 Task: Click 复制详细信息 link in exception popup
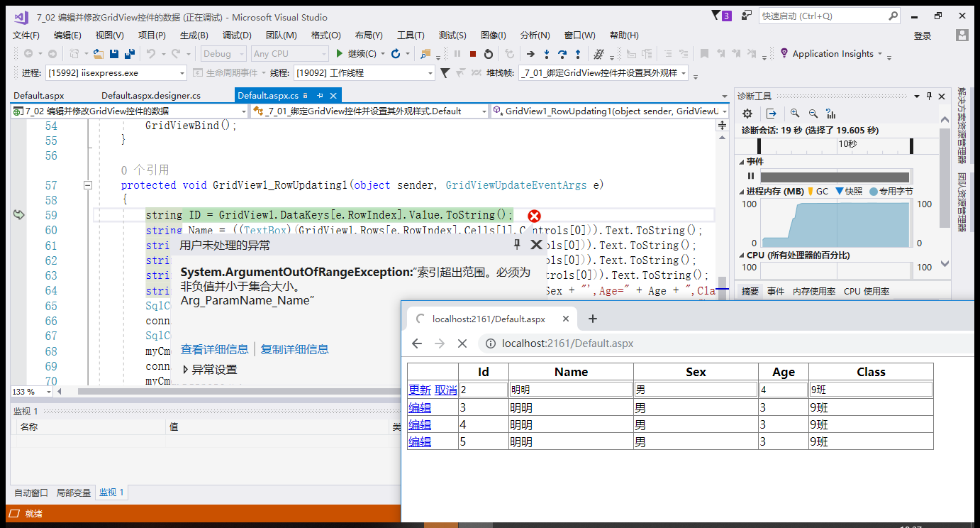coord(295,349)
